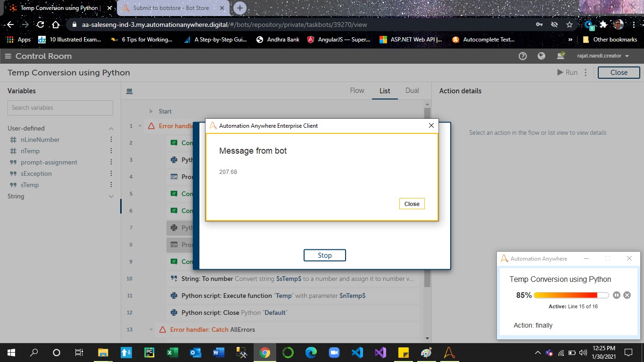Open Microsoft Edge from the taskbar

tap(311, 352)
